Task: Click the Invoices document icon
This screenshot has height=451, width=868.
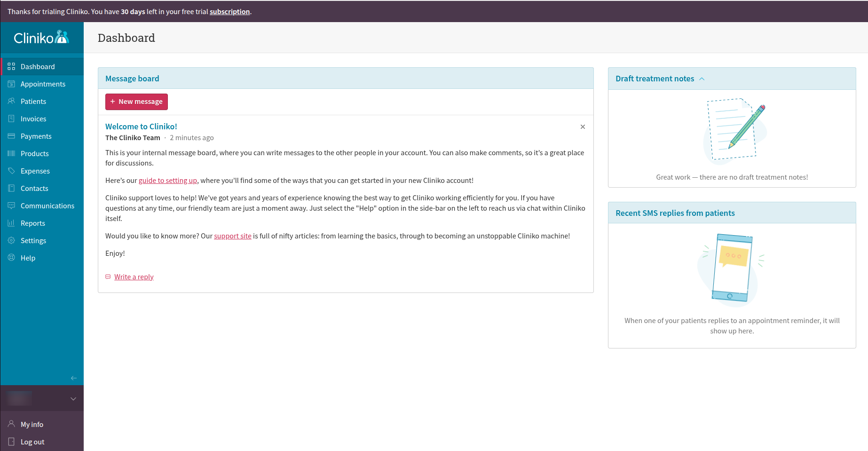Action: click(11, 119)
